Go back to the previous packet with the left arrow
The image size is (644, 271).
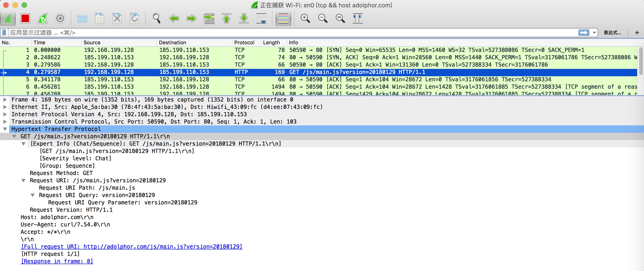pyautogui.click(x=174, y=19)
